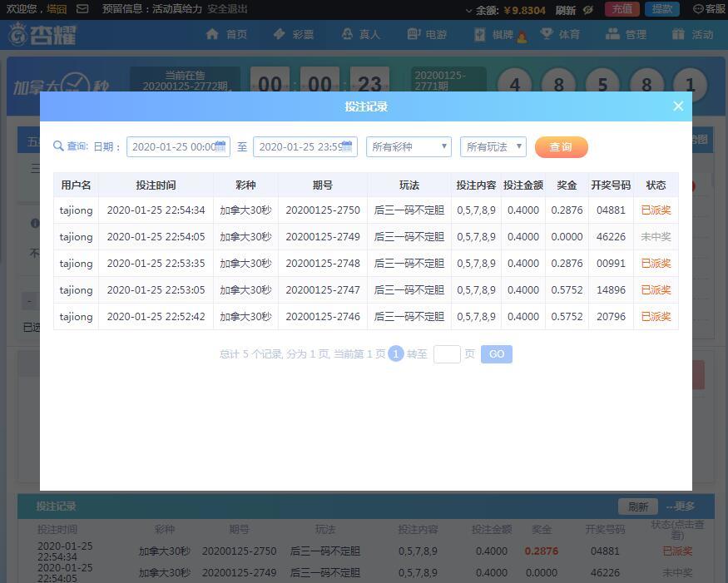The height and width of the screenshot is (583, 728).
Task: Click the 首页 home icon in navigation
Action: [212, 34]
